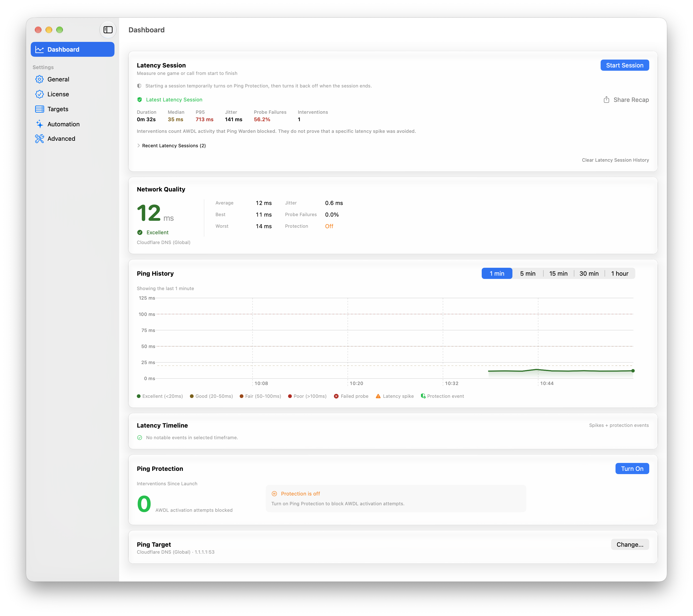Click Cloudflare DNS (Global) · 1.1.1.1:53 text

[176, 552]
